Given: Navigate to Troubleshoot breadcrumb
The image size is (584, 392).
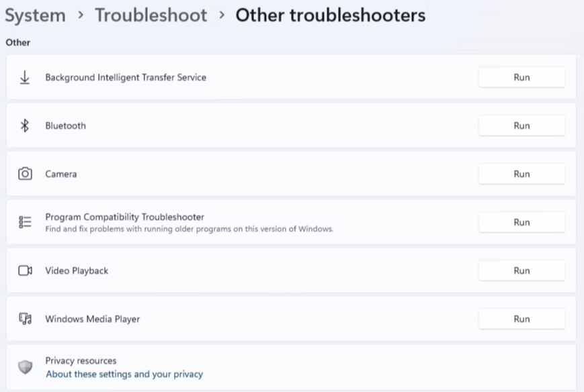Looking at the screenshot, I should click(x=151, y=15).
